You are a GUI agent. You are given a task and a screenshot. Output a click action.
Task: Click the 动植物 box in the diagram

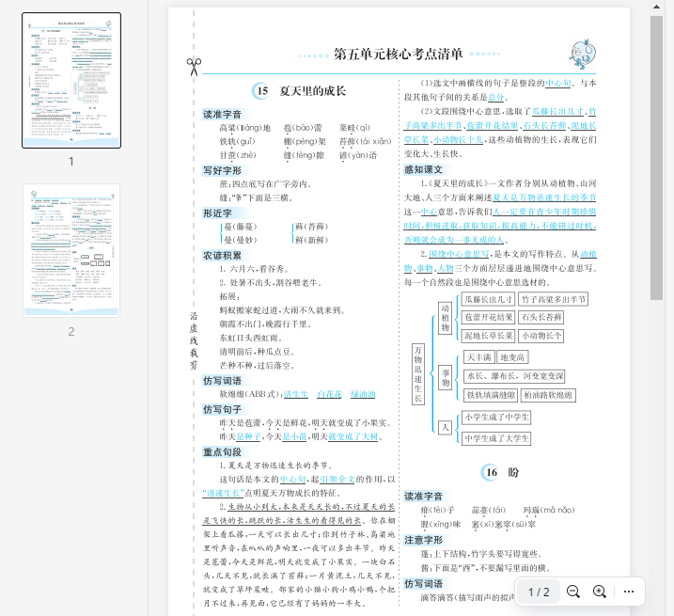[x=446, y=317]
